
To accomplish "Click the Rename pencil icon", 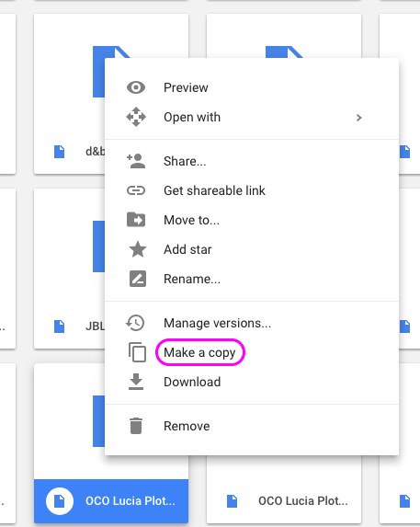I will click(138, 279).
